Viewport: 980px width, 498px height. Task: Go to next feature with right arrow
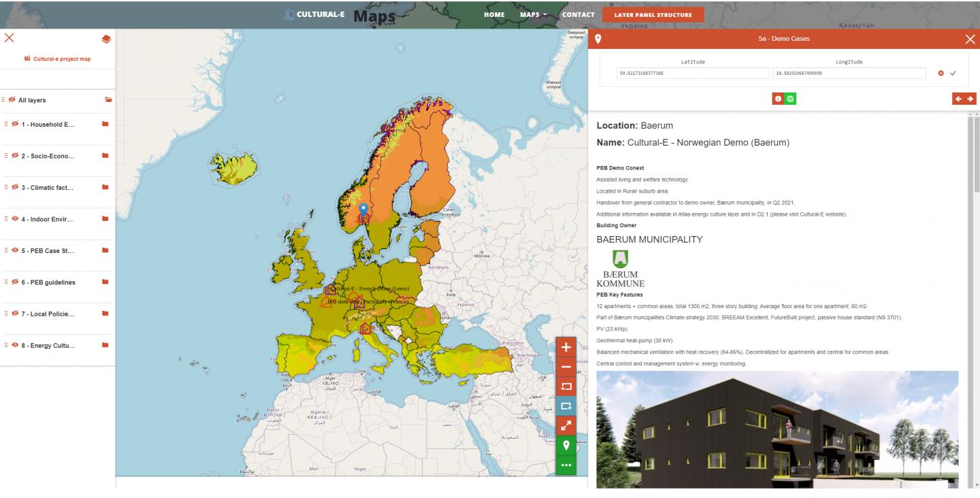(970, 99)
